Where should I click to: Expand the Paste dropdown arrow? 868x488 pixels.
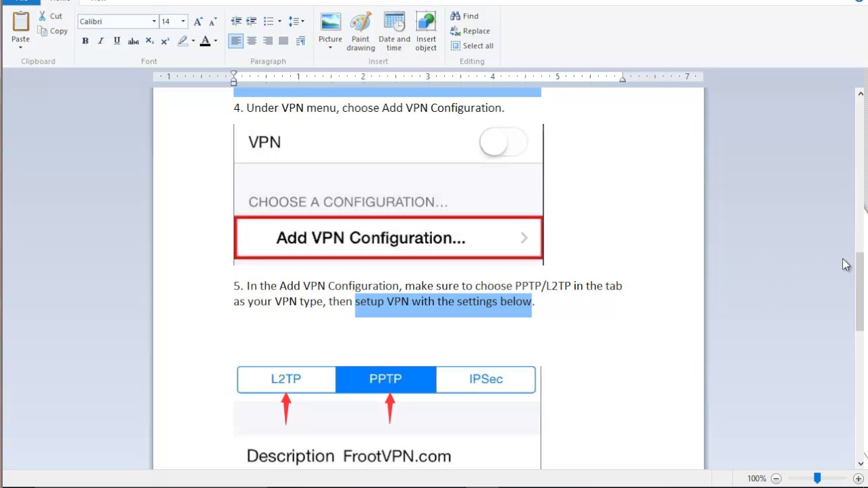20,47
